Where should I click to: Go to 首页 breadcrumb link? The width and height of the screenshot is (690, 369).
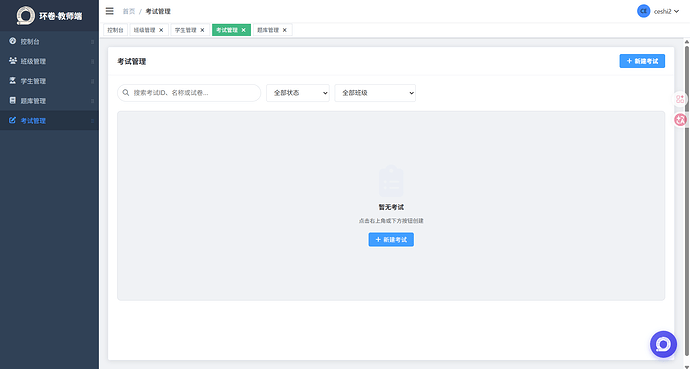pos(128,11)
